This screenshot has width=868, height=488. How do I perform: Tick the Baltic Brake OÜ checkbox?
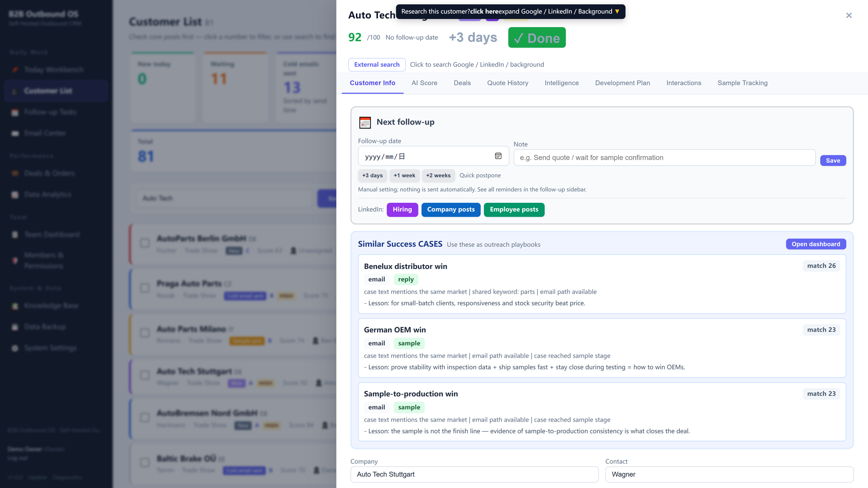point(145,463)
